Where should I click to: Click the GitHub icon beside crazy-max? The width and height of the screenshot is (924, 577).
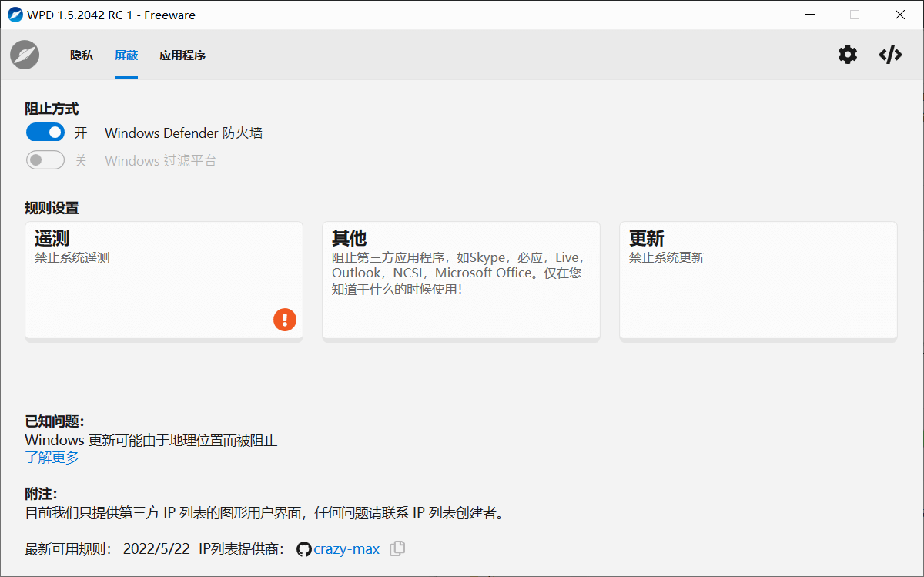coord(303,549)
